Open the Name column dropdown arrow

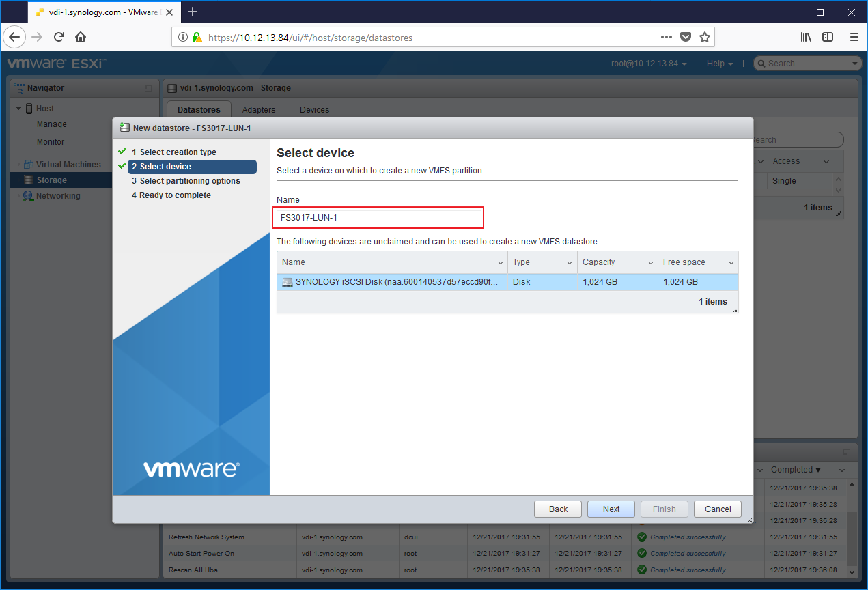[x=501, y=263]
